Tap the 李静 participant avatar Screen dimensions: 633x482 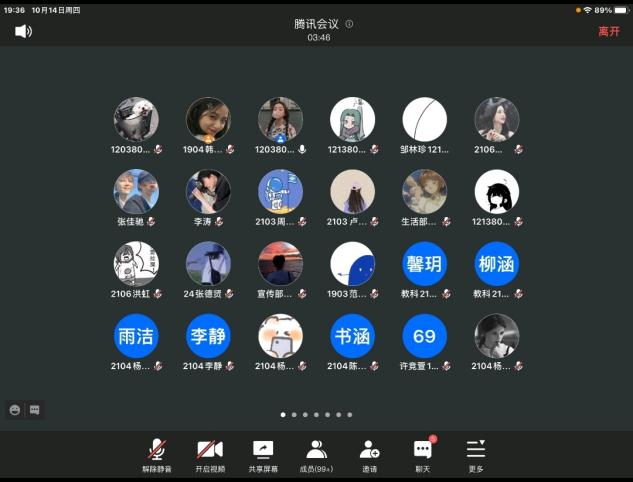(x=208, y=336)
